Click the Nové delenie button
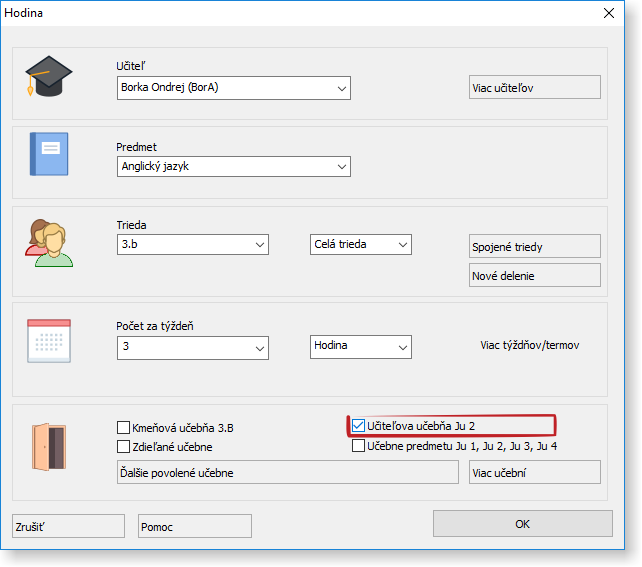642x567 pixels. click(x=534, y=275)
